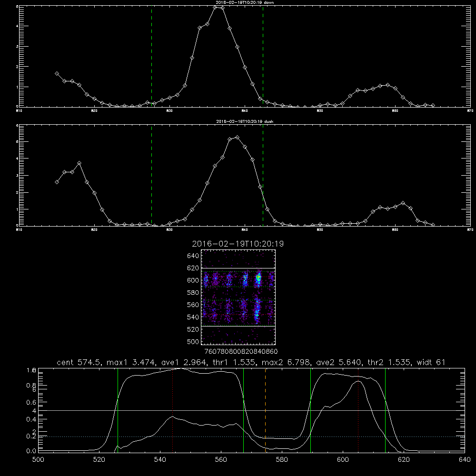Click the dawn plot title '2016-02-19T10:20:19 dawn'
This screenshot has width=476, height=476.
click(x=244, y=2)
